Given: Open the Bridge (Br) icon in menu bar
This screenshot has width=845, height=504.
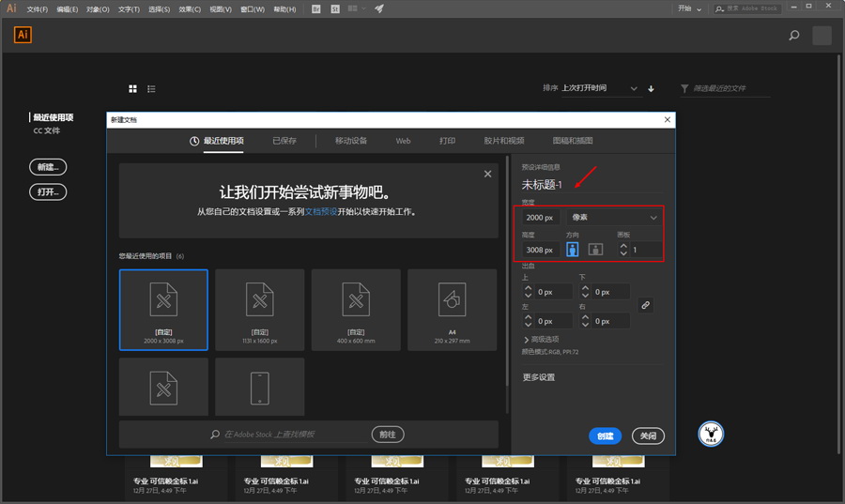Looking at the screenshot, I should point(315,8).
